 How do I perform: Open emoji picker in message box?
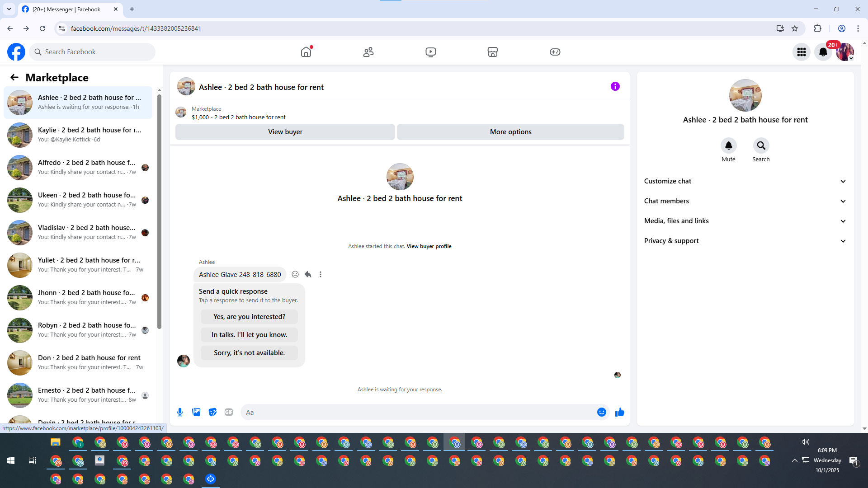coord(602,412)
